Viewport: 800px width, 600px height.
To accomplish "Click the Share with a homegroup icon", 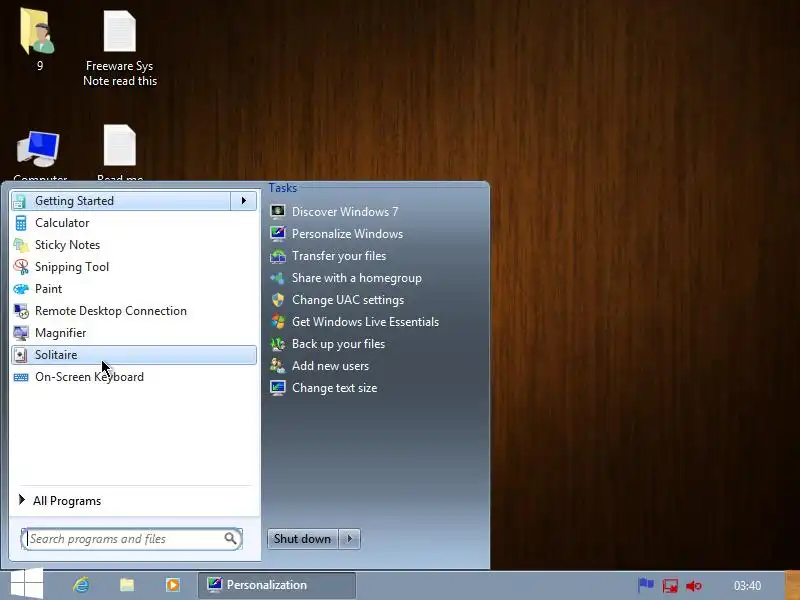I will (x=278, y=278).
